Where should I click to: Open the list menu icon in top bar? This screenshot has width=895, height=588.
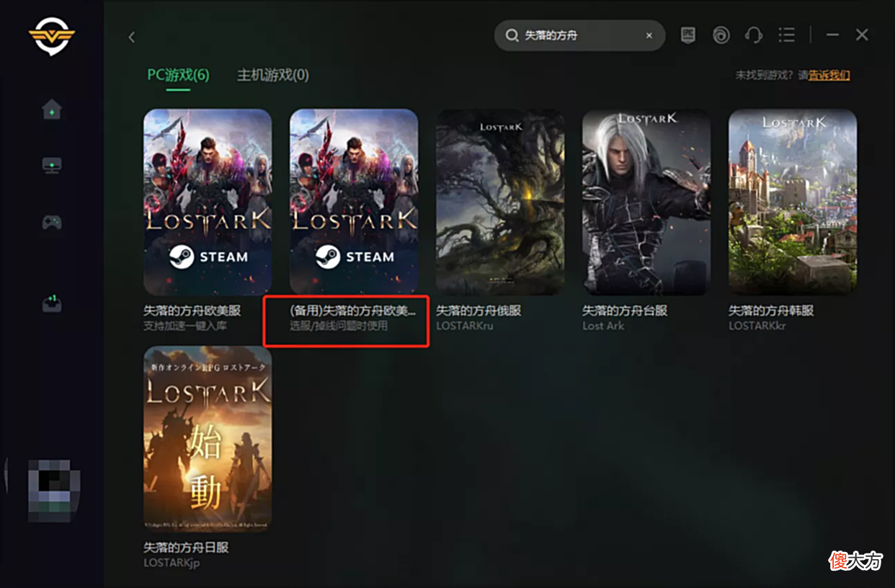[x=787, y=35]
